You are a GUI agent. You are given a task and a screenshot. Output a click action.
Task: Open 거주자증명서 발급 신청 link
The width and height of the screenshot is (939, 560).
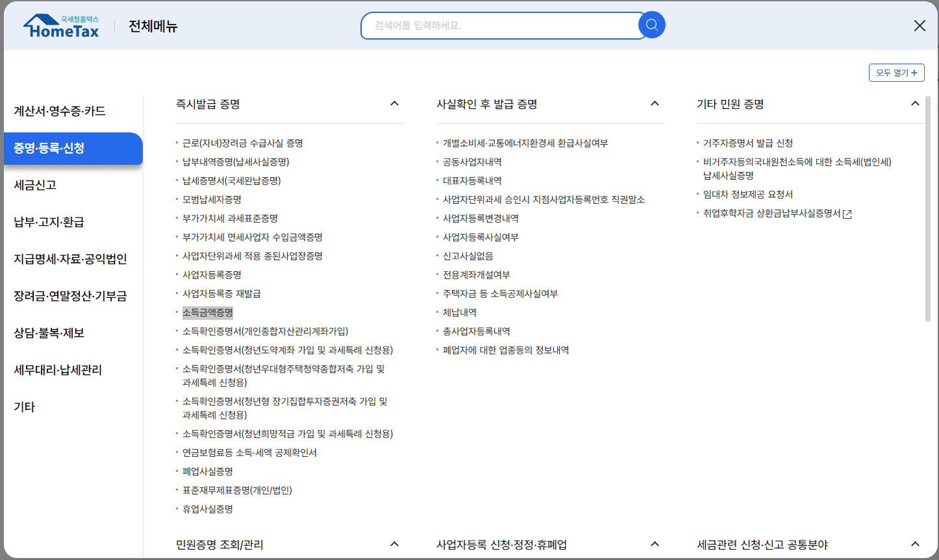(x=748, y=143)
